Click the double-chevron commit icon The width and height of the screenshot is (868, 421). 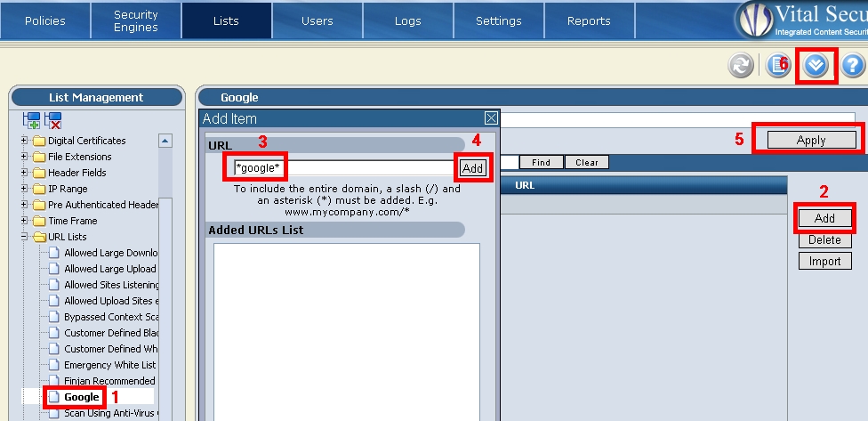816,65
